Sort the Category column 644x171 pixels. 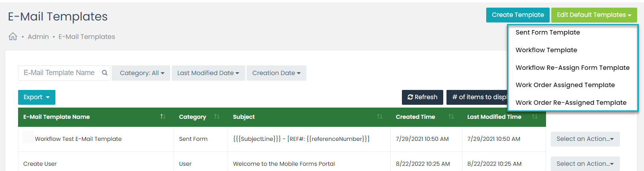pos(217,116)
